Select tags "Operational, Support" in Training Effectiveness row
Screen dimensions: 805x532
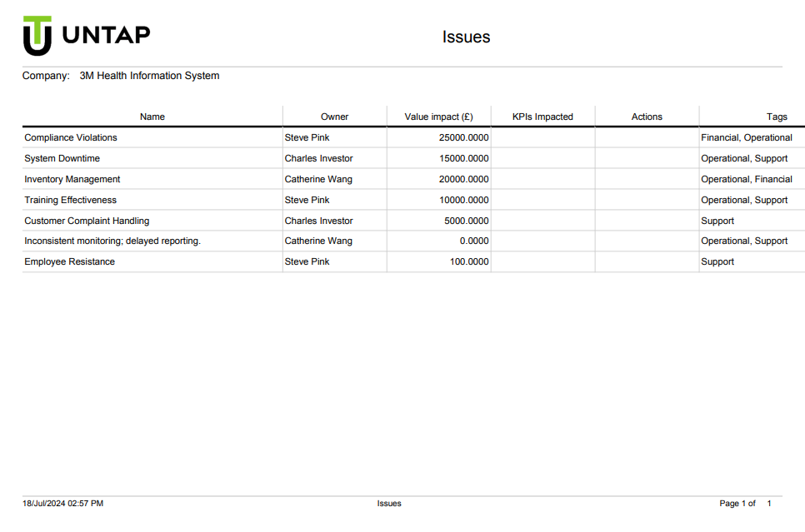click(x=744, y=200)
